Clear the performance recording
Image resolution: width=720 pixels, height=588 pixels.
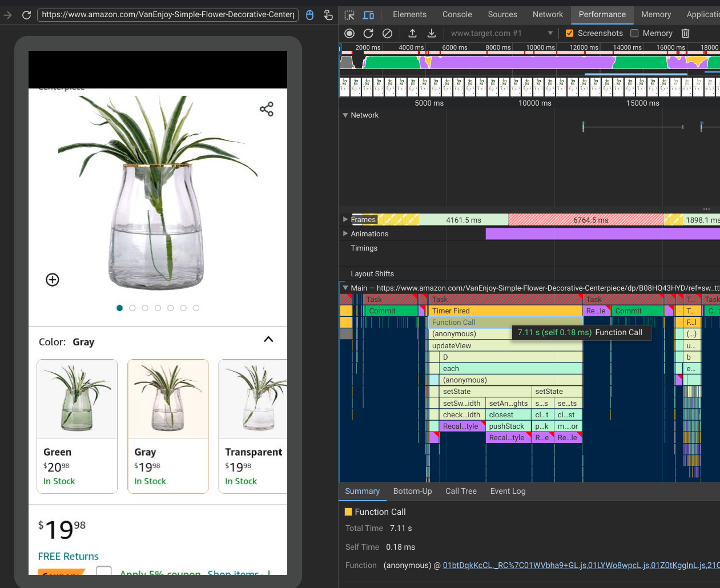pos(387,34)
